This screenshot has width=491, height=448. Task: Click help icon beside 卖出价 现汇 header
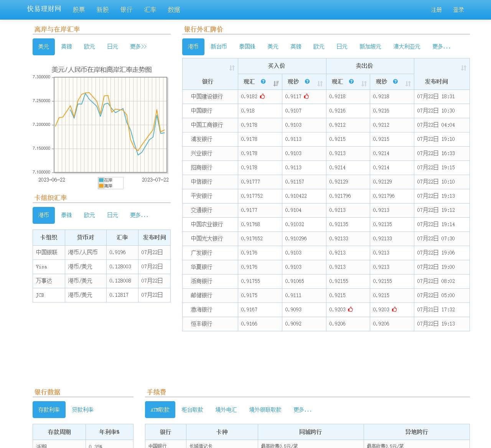pyautogui.click(x=351, y=81)
